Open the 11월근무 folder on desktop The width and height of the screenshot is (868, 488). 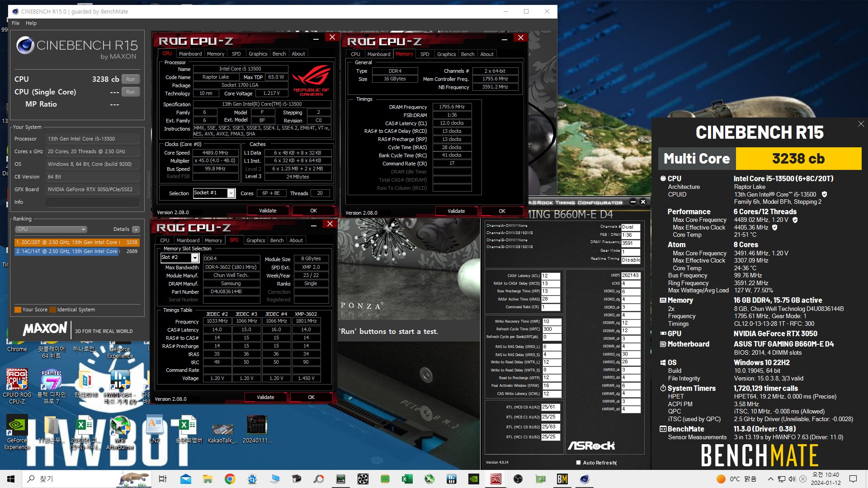click(51, 429)
